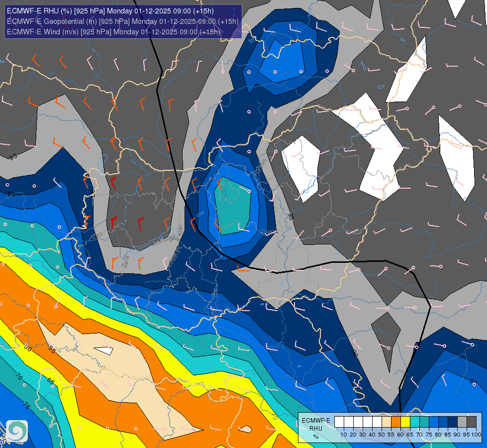
Task: Click the swirl logo icon on the map
Action: [17, 431]
